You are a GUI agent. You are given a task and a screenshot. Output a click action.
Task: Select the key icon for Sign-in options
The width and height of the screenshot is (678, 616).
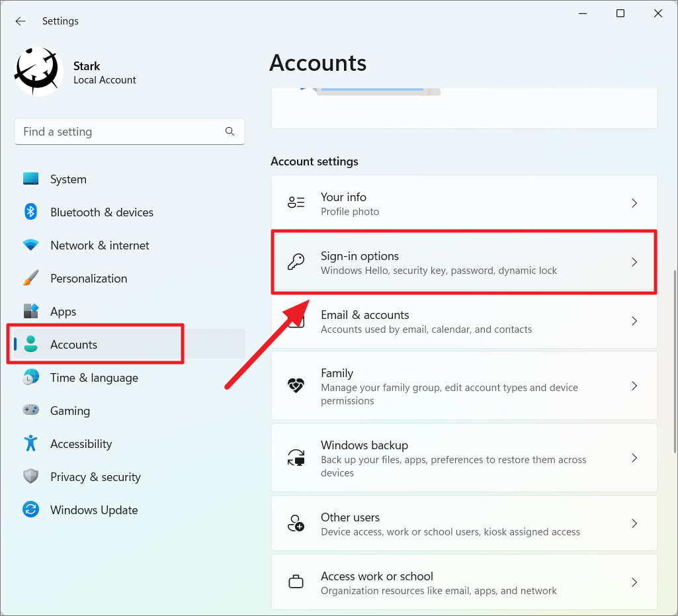pyautogui.click(x=296, y=262)
